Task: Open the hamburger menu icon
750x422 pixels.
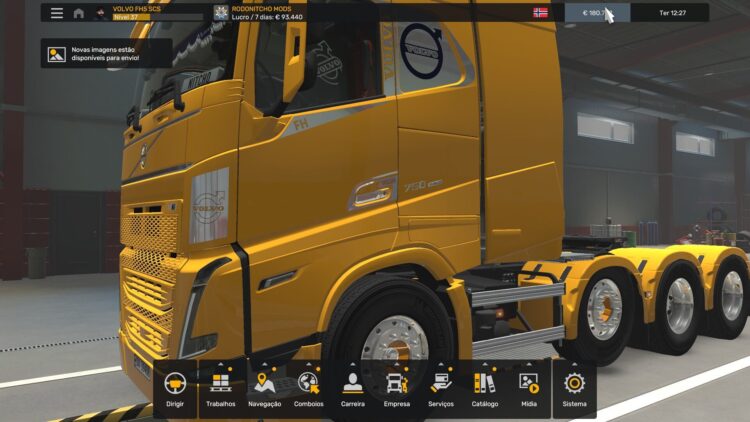Action: coord(57,13)
